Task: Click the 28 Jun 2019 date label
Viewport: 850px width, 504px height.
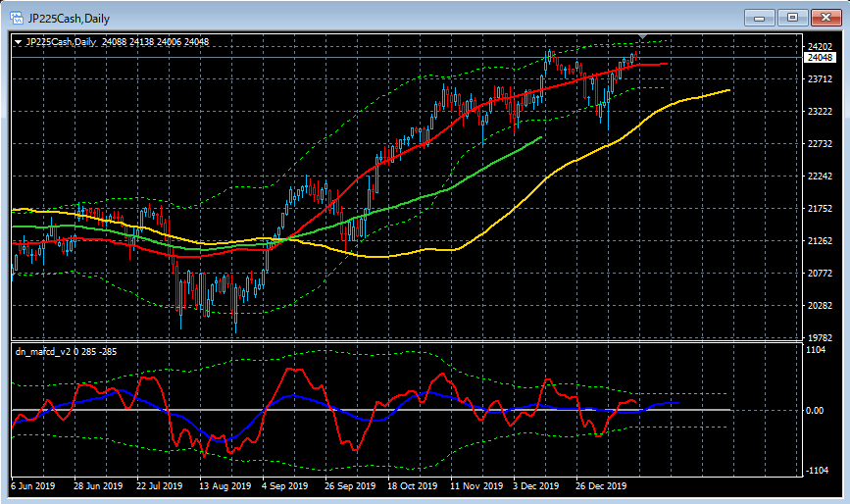Action: coord(98,486)
